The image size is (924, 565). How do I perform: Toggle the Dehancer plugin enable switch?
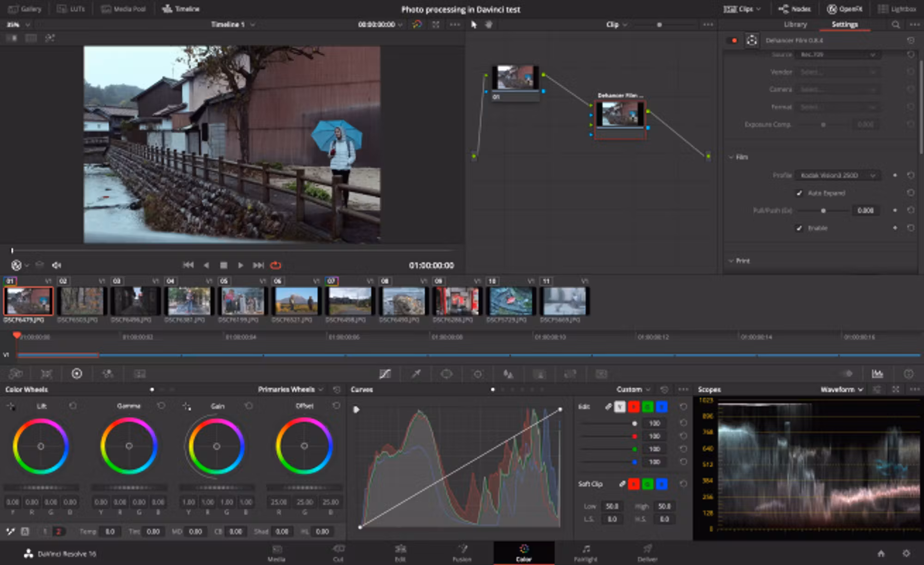tap(734, 41)
